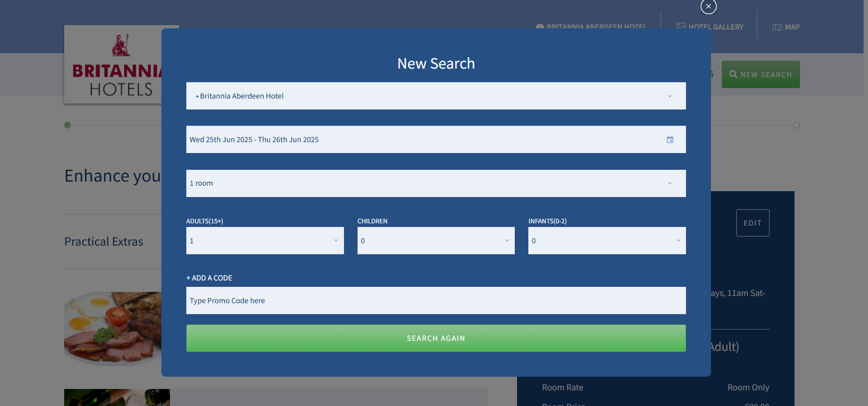
Task: Open the Infants(0-2) dropdown
Action: [607, 241]
